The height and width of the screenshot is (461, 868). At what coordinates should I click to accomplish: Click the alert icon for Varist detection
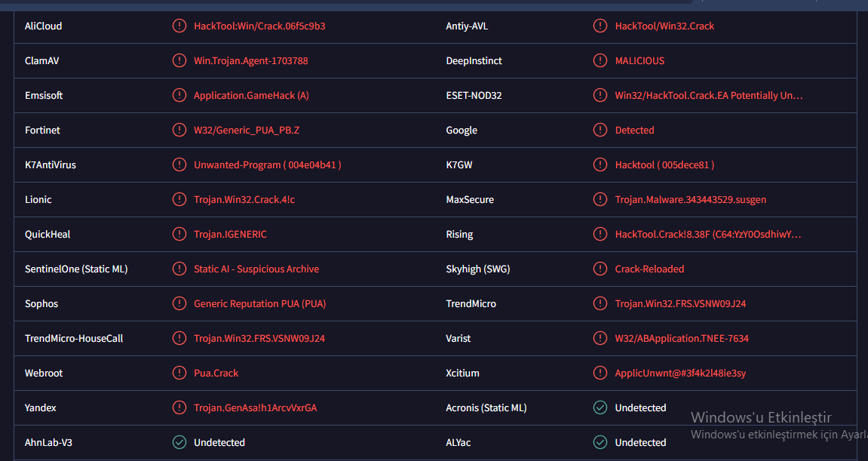(600, 338)
